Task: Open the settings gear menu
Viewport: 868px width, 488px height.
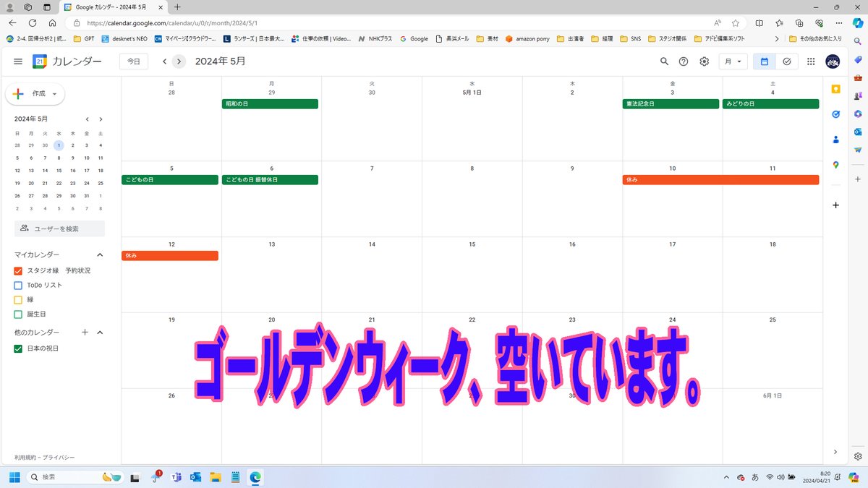Action: [704, 61]
